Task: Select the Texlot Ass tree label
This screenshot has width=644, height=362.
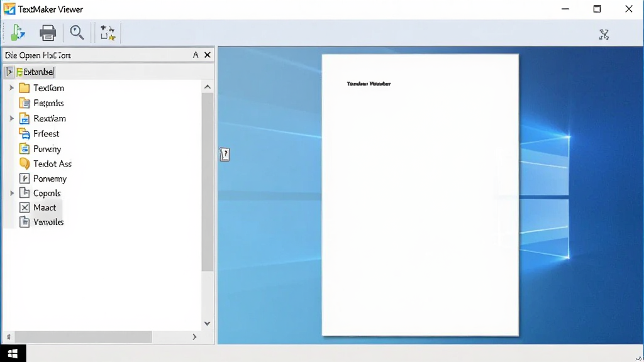Action: point(52,164)
